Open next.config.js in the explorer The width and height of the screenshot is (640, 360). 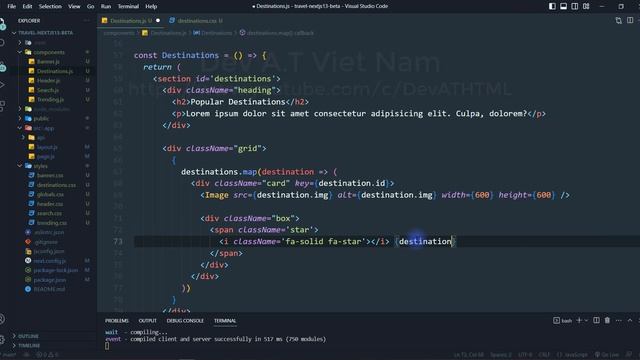click(x=49, y=260)
